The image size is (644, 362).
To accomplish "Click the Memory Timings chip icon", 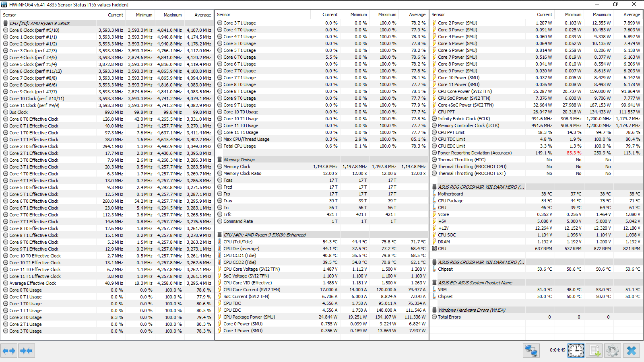I will (x=220, y=160).
